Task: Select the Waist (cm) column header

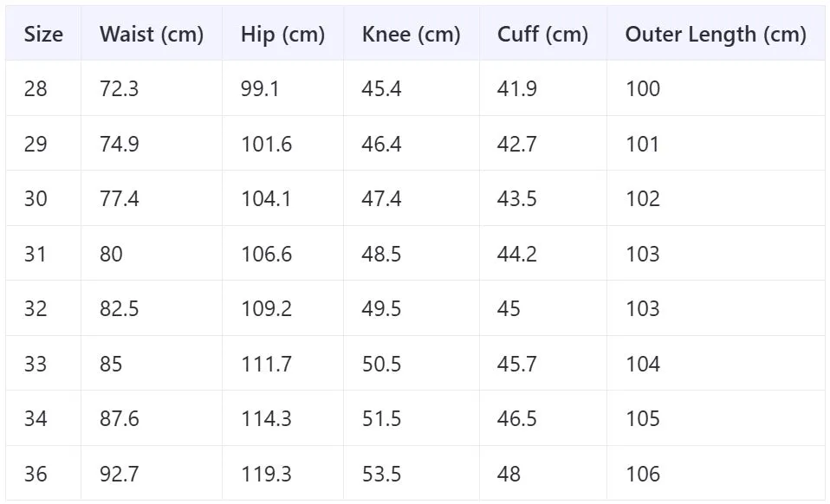Action: click(x=152, y=35)
